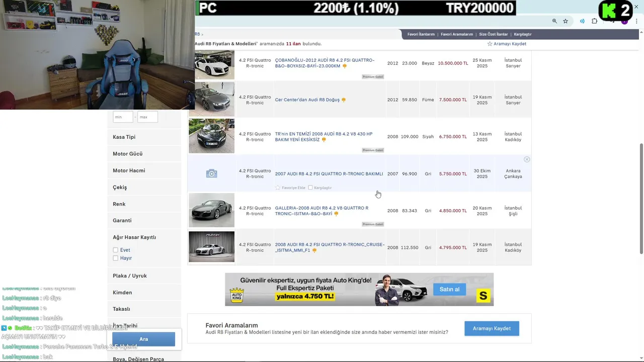Click the max filter input field
Screen dimensions: 644x362
(147, 117)
